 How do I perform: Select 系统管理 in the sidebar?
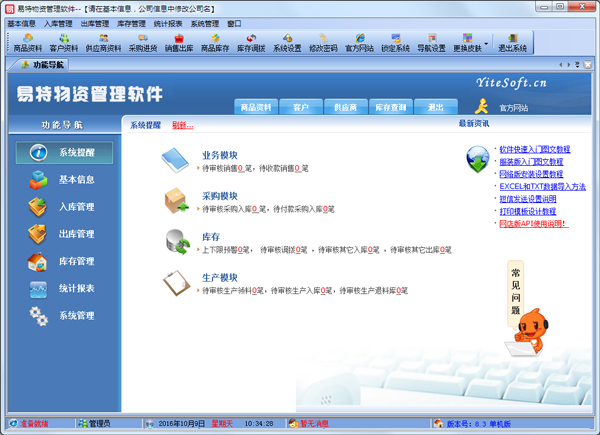pos(64,316)
